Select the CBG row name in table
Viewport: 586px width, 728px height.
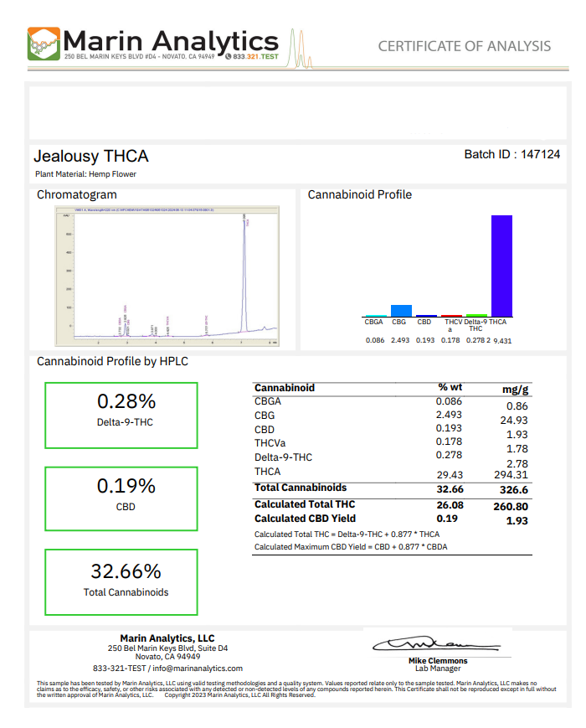[265, 416]
